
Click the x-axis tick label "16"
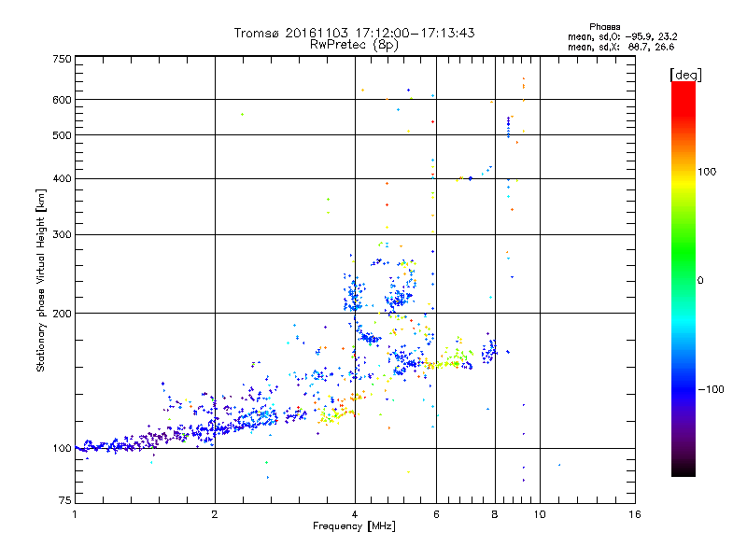pos(635,514)
